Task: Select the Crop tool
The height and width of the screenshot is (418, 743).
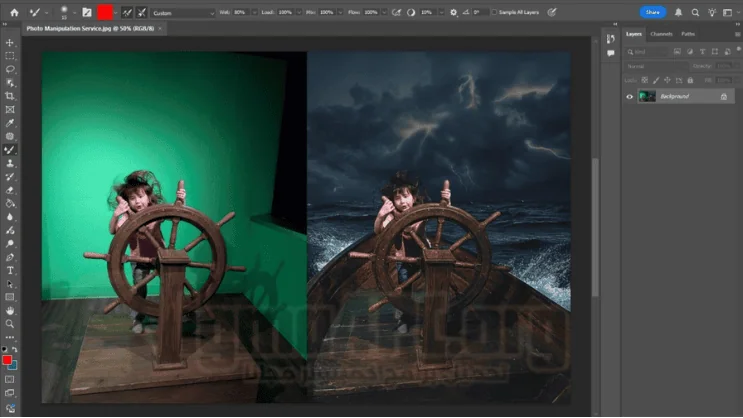Action: [10, 96]
